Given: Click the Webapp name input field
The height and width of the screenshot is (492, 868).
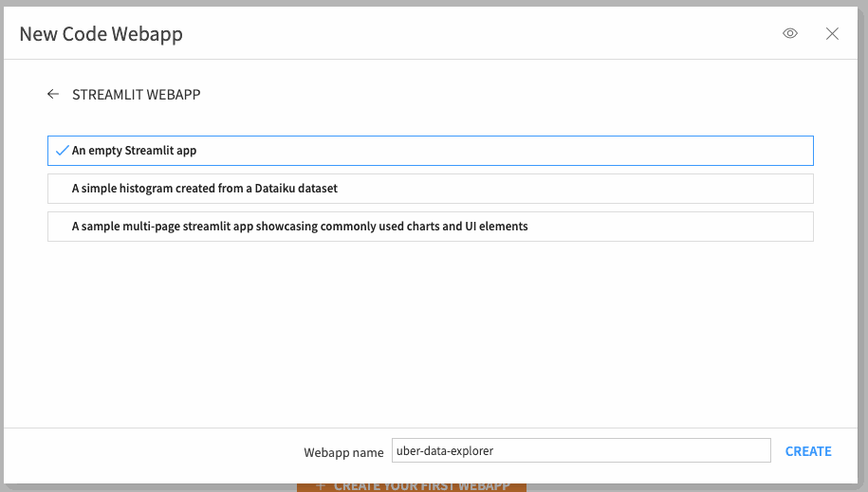Looking at the screenshot, I should coord(582,450).
